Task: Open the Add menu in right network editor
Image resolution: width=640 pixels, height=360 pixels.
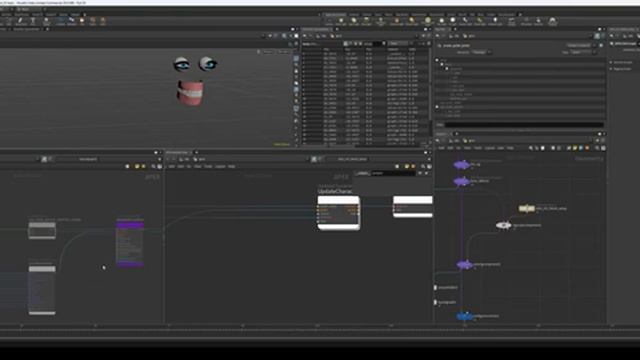Action: [441, 148]
